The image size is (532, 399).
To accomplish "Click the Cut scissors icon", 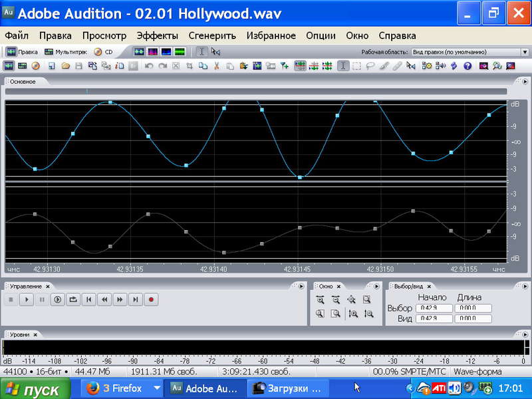I will pyautogui.click(x=216, y=66).
